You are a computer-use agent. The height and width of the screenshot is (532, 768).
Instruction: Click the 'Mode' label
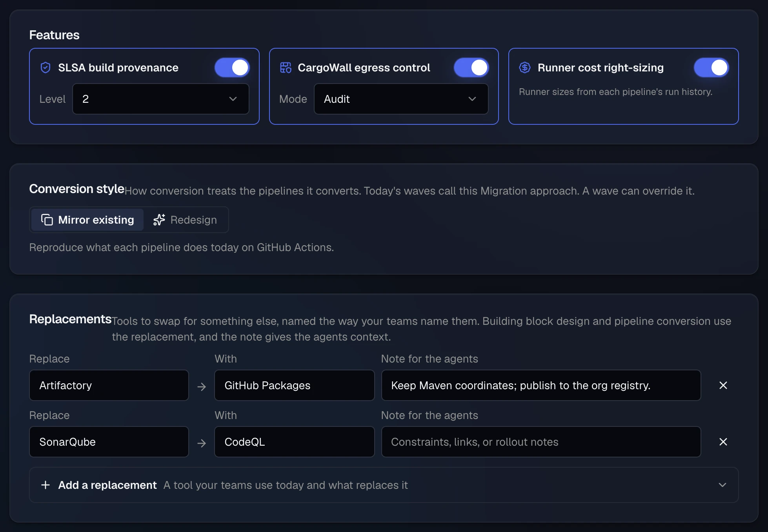(x=293, y=99)
